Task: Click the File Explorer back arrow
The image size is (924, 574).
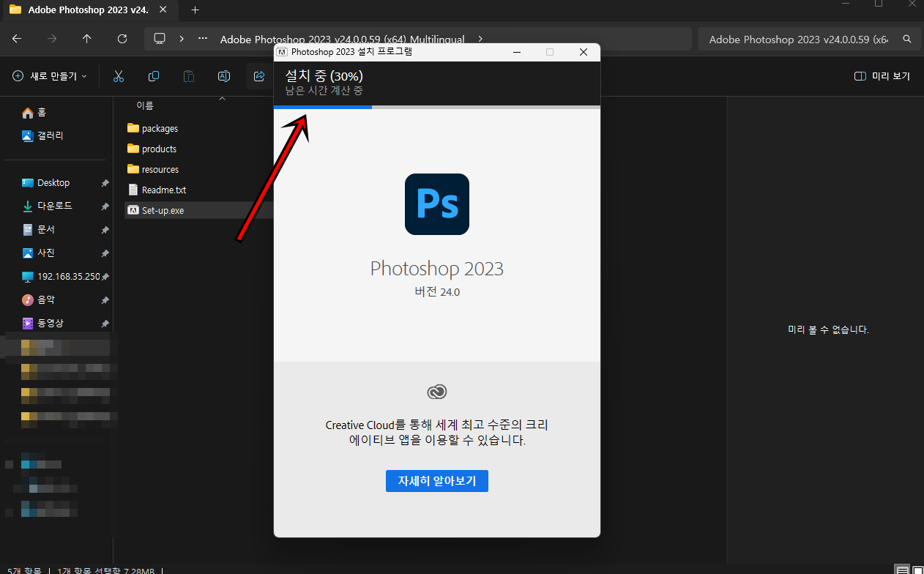Action: pyautogui.click(x=17, y=39)
